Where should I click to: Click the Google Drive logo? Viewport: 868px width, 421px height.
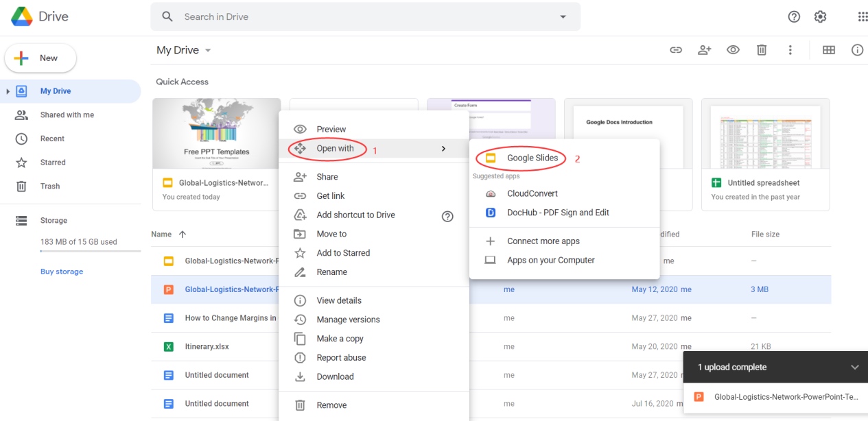[x=22, y=16]
